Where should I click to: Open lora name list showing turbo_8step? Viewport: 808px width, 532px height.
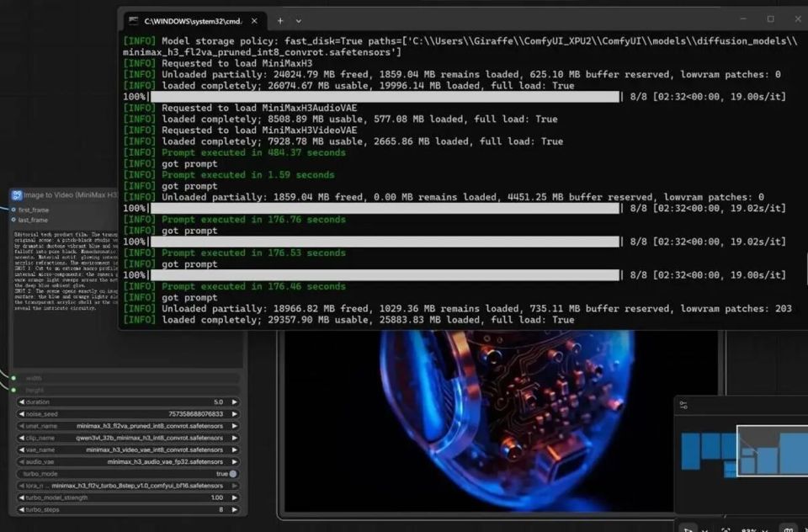(x=128, y=486)
